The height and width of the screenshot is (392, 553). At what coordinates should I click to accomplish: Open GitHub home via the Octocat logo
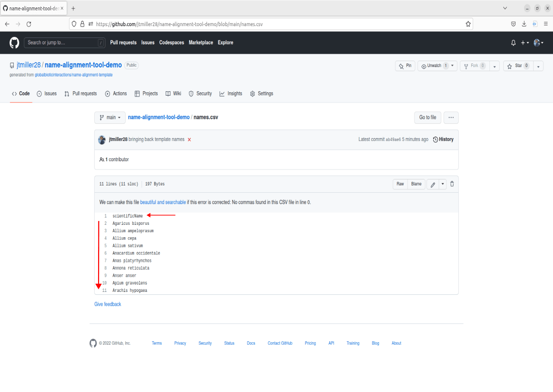[14, 42]
